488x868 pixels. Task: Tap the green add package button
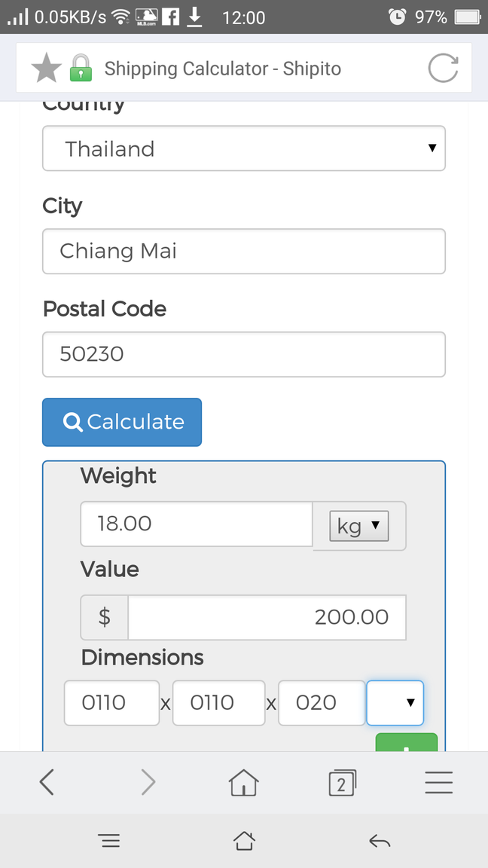pyautogui.click(x=407, y=743)
